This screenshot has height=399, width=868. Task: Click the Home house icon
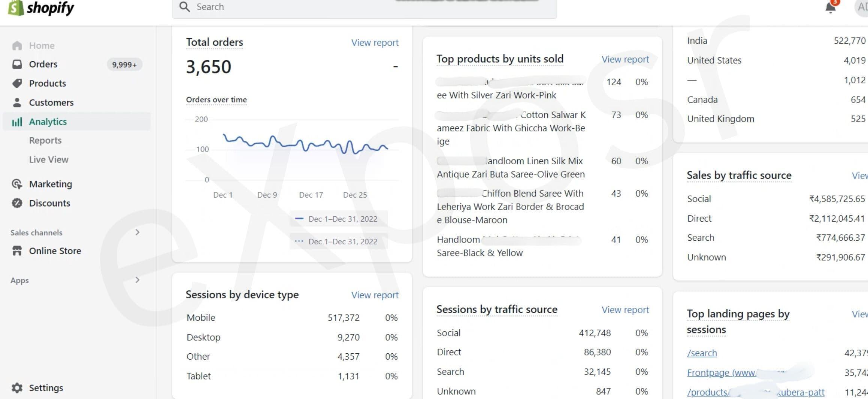[17, 46]
